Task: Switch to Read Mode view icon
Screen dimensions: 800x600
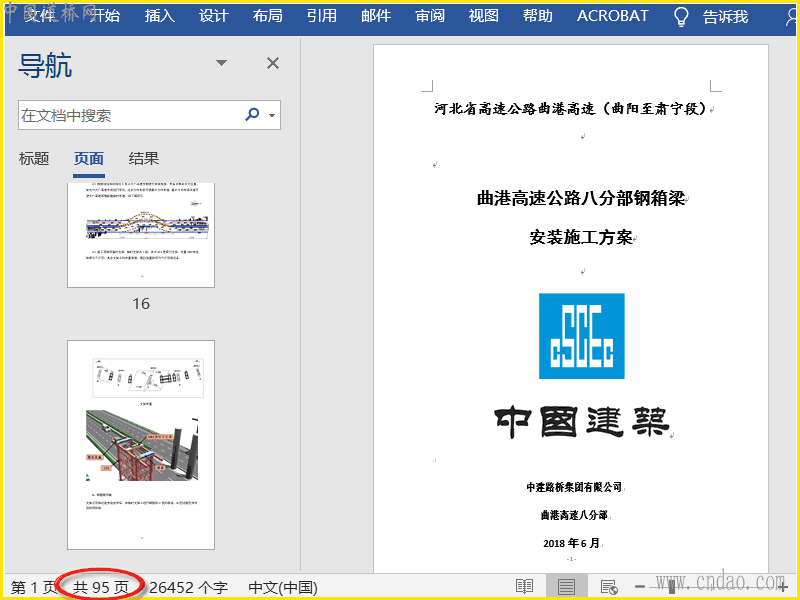Action: [x=524, y=587]
